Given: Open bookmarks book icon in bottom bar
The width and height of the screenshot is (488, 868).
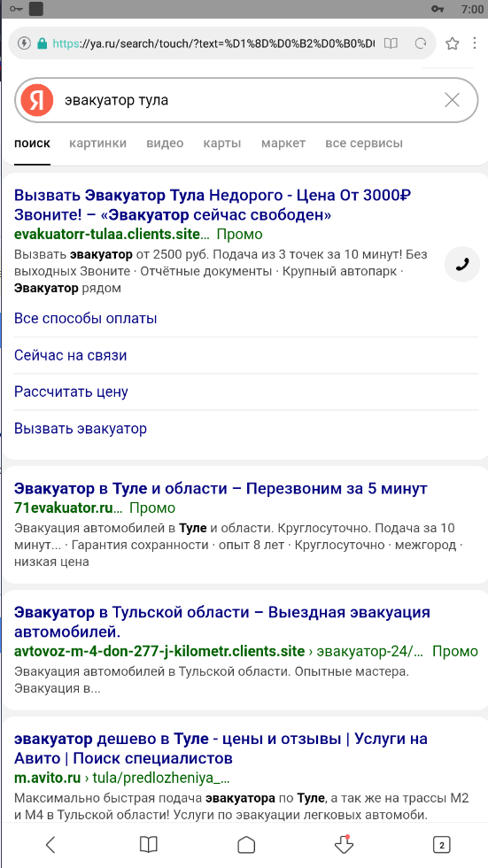Looking at the screenshot, I should [148, 845].
